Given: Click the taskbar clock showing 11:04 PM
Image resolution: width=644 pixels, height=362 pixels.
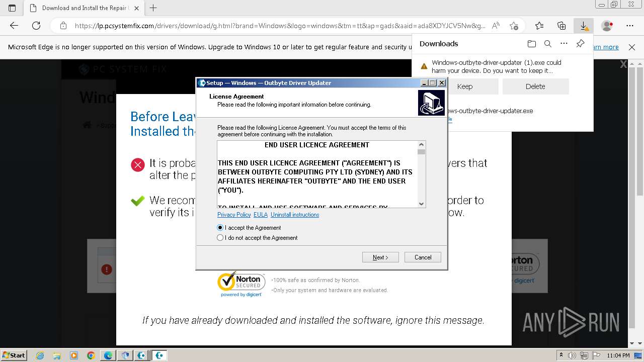Looking at the screenshot, I should (x=618, y=355).
